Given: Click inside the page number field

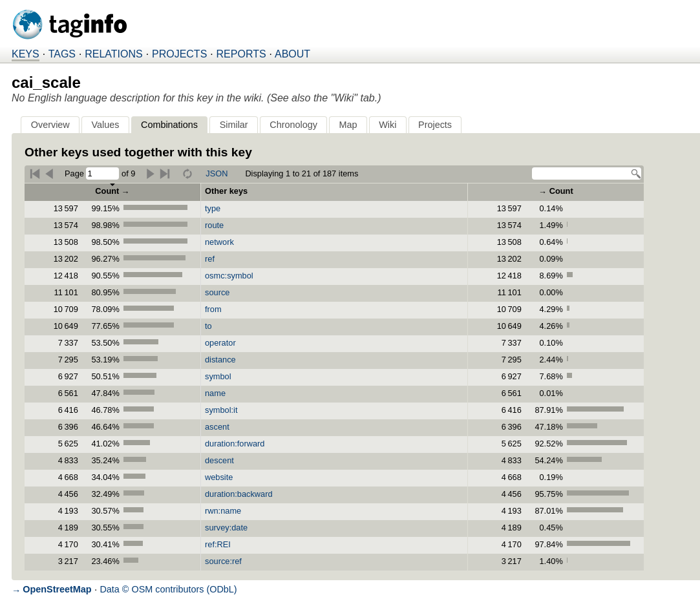Looking at the screenshot, I should tap(101, 173).
